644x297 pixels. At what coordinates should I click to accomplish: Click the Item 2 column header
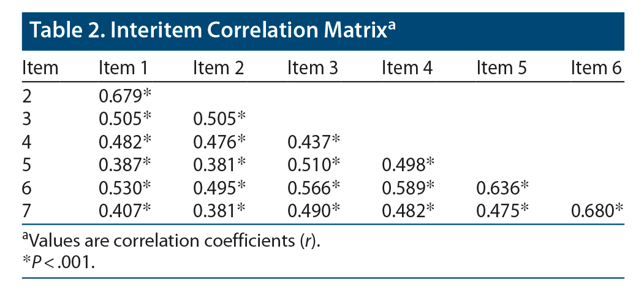point(218,67)
